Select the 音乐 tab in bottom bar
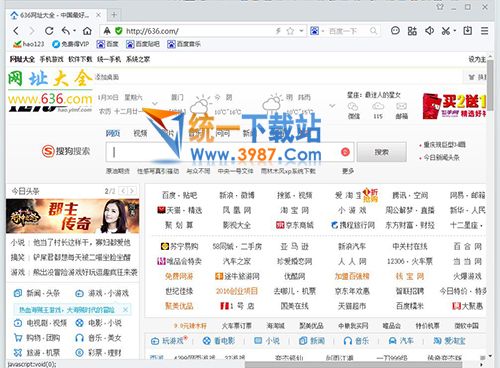 pos(356,341)
